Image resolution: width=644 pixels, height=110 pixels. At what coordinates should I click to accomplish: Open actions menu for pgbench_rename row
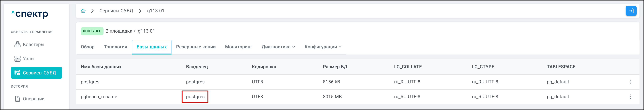pos(630,97)
